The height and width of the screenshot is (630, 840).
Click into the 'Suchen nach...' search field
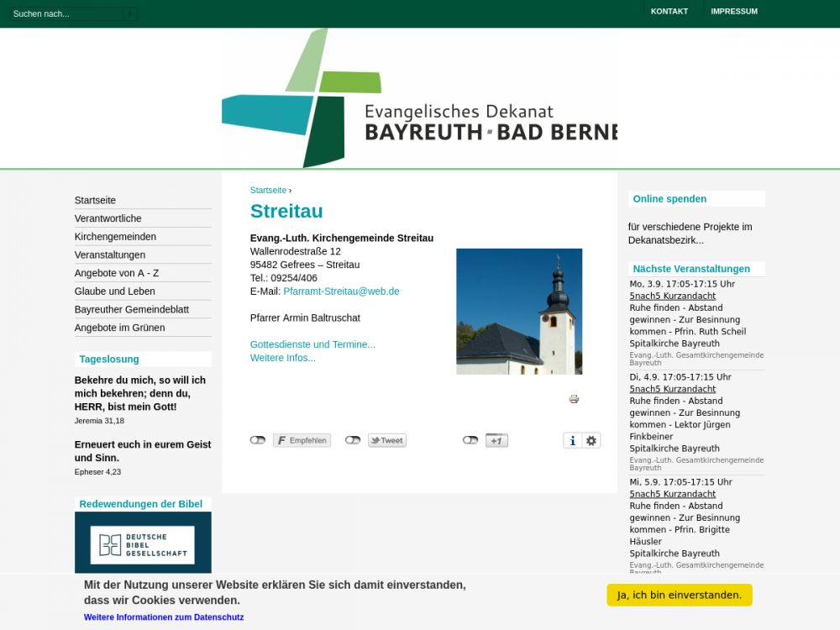(66, 13)
